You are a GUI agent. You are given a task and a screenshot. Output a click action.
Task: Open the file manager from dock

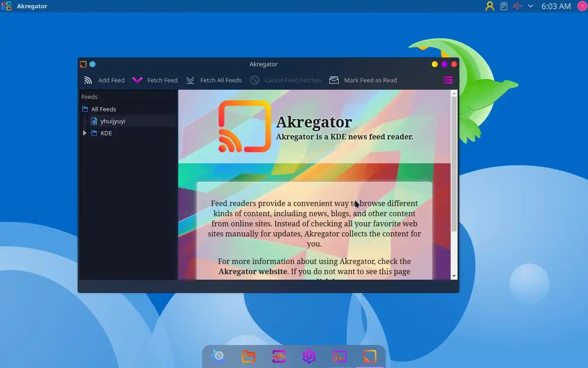coord(249,356)
